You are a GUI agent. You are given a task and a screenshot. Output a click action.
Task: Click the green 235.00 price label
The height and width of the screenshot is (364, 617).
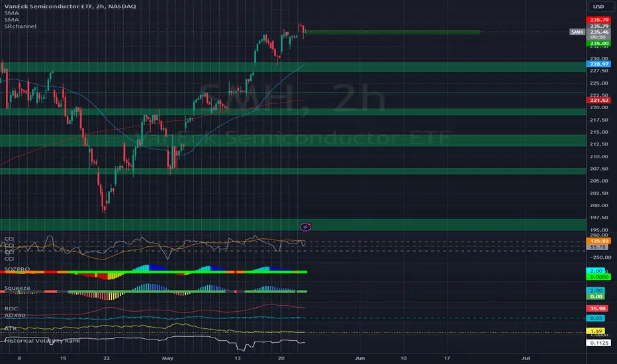click(x=599, y=43)
